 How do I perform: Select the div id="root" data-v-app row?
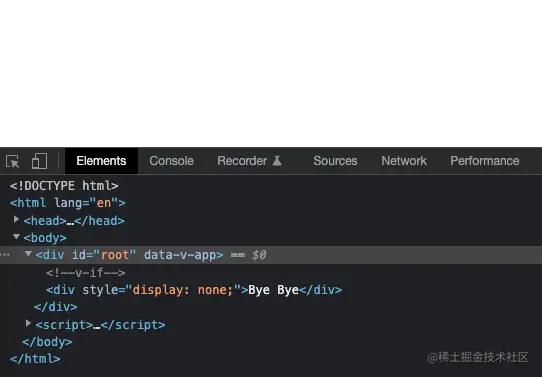click(271, 255)
